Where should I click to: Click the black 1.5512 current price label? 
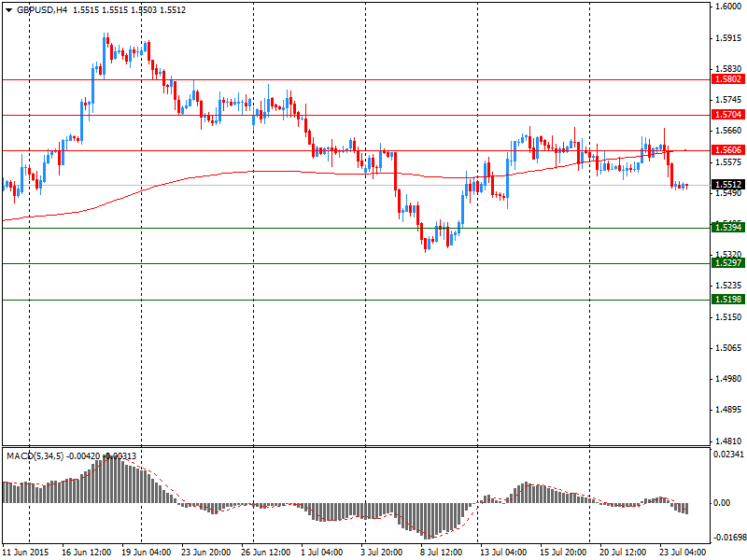point(728,185)
